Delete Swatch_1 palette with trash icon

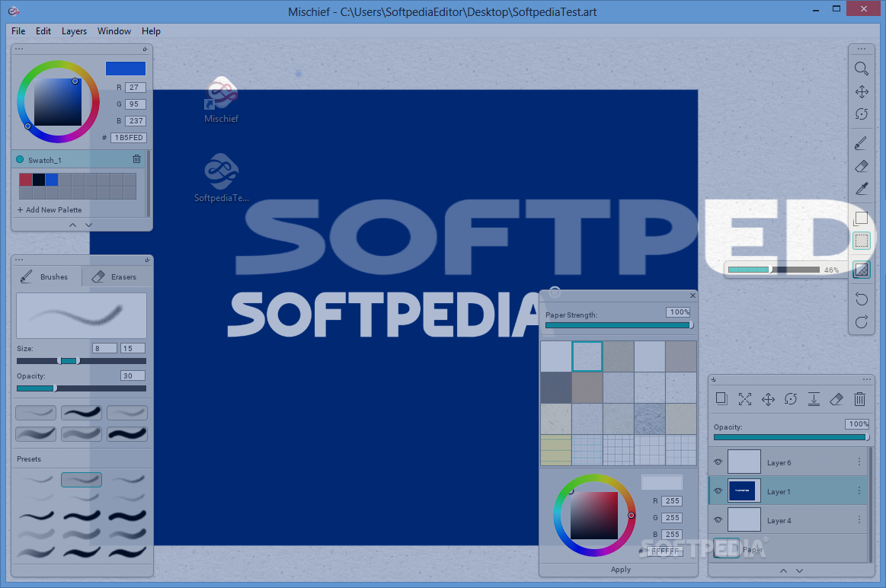click(136, 159)
